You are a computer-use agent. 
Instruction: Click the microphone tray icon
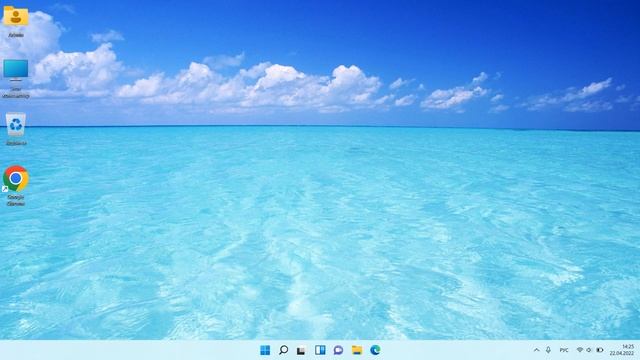548,350
